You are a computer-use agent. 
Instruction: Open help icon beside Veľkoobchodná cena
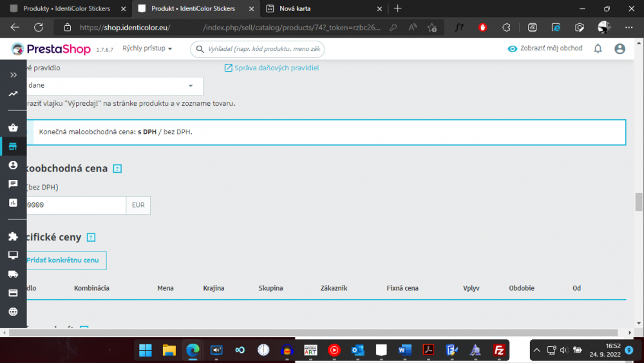pos(117,168)
